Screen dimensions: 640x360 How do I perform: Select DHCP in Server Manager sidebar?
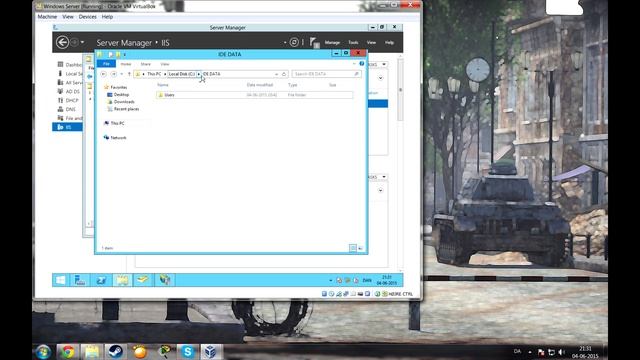coord(68,100)
